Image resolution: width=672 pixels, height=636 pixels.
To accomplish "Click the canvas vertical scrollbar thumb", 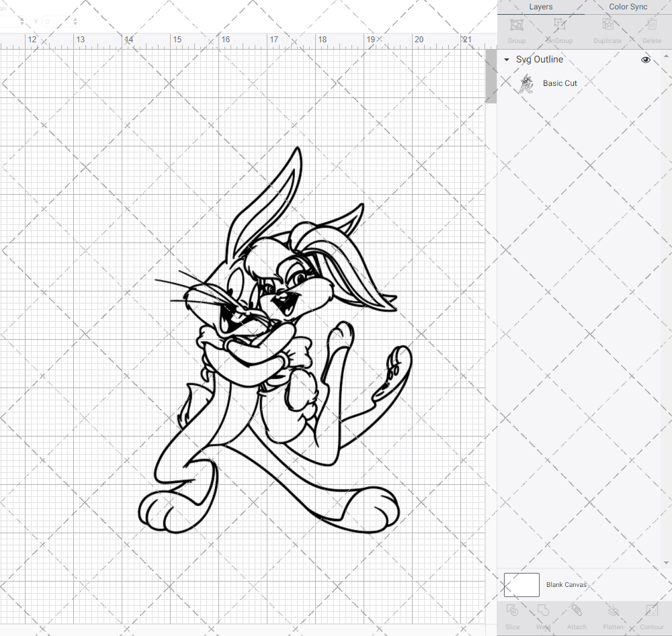I will (x=491, y=77).
